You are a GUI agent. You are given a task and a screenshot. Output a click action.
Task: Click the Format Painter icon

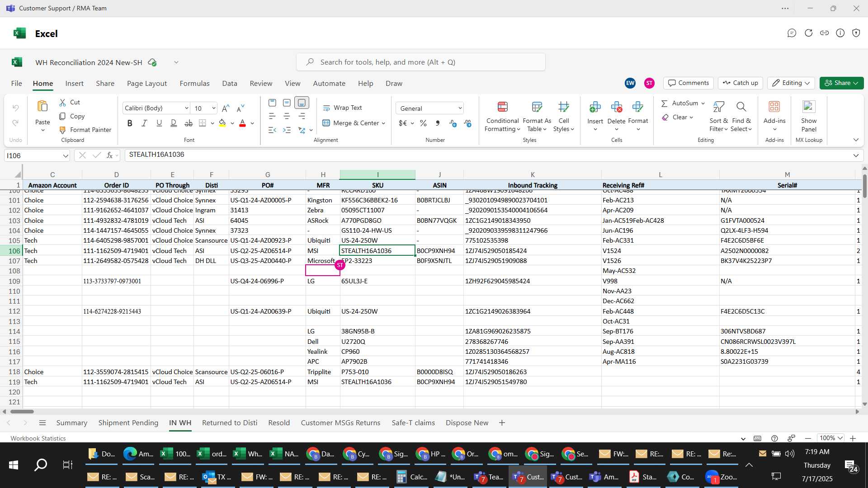tap(62, 130)
